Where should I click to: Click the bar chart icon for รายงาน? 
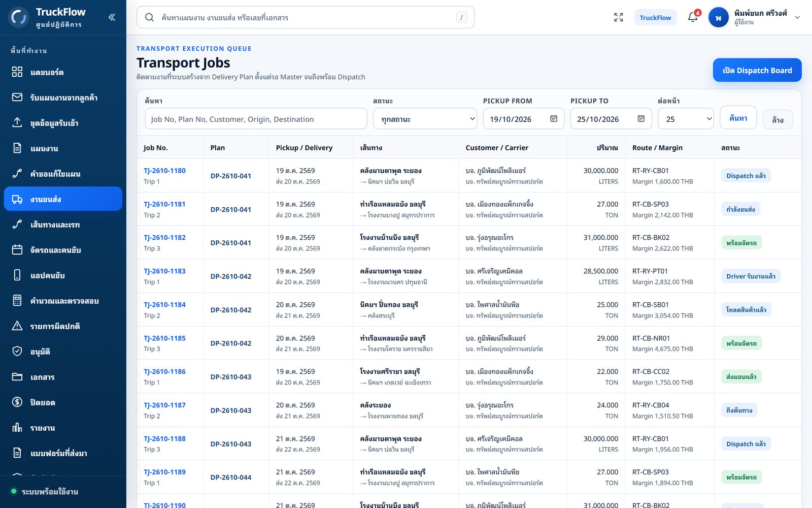(17, 427)
